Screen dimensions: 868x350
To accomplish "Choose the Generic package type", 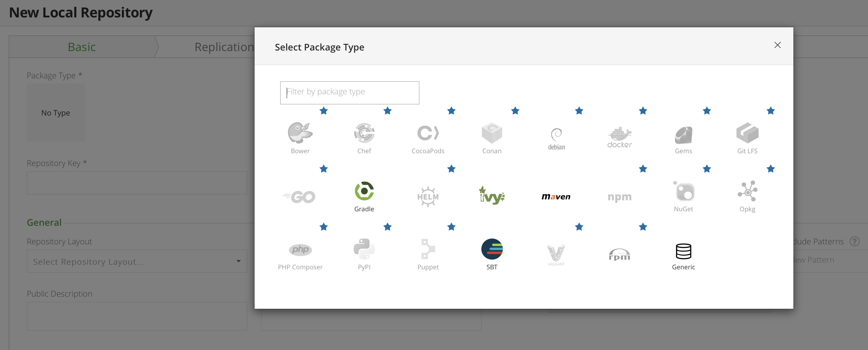I will [683, 256].
